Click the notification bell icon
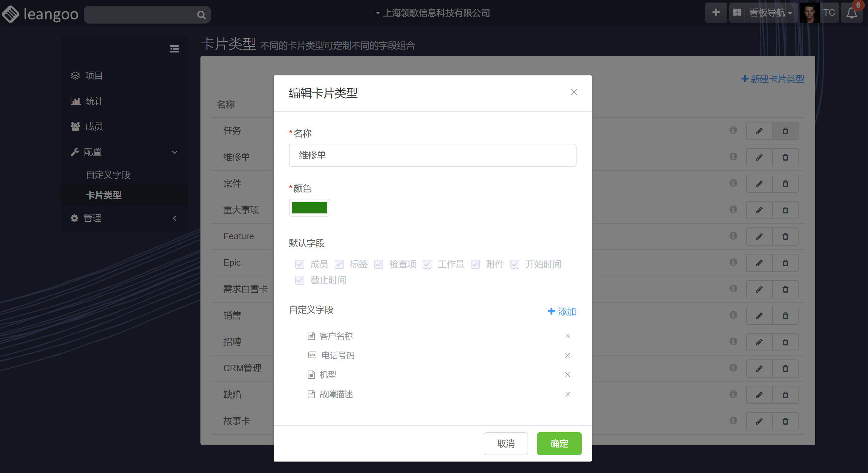This screenshot has width=868, height=473. click(851, 13)
